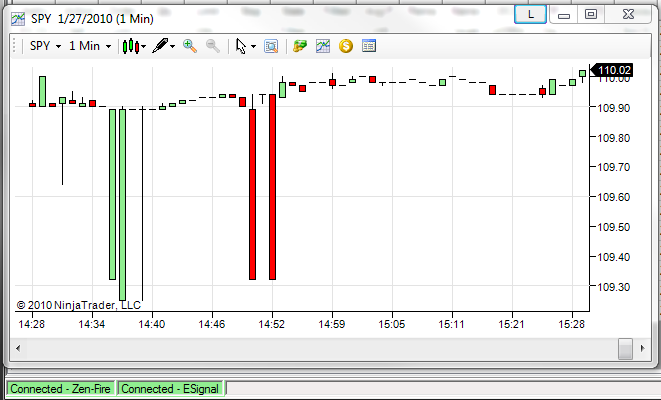Screen dimensions: 661x400
Task: Click the chart title SPY 1/27/2010
Action: (92, 19)
